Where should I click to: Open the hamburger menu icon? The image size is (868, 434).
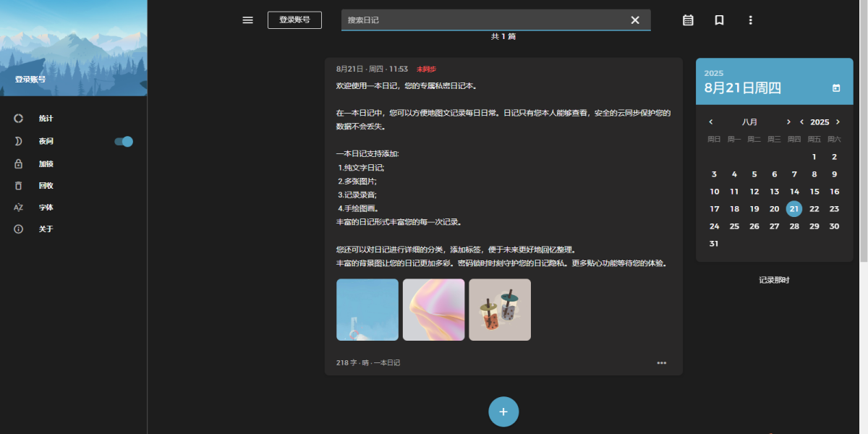247,20
